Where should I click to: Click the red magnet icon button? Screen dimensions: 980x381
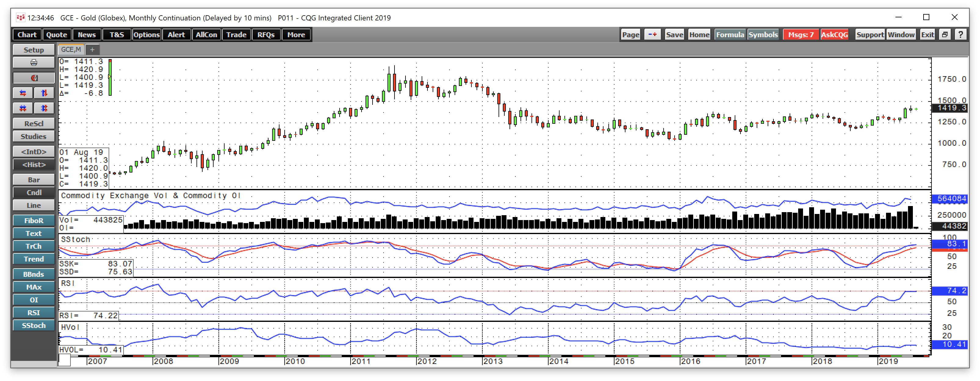pos(34,78)
